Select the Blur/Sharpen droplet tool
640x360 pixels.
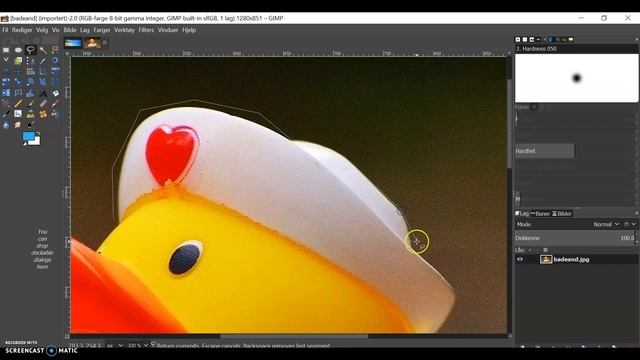click(6, 124)
